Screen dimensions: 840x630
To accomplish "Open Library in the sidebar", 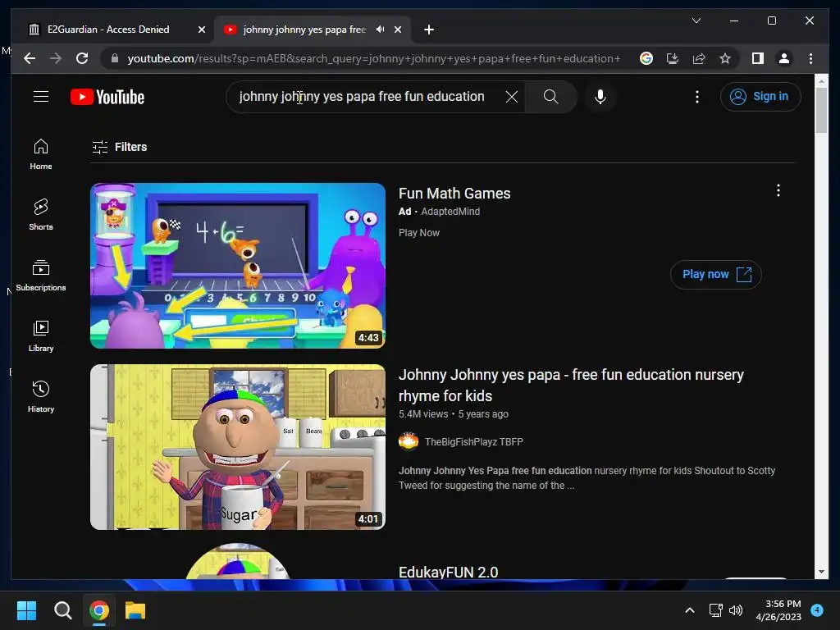I will point(41,336).
